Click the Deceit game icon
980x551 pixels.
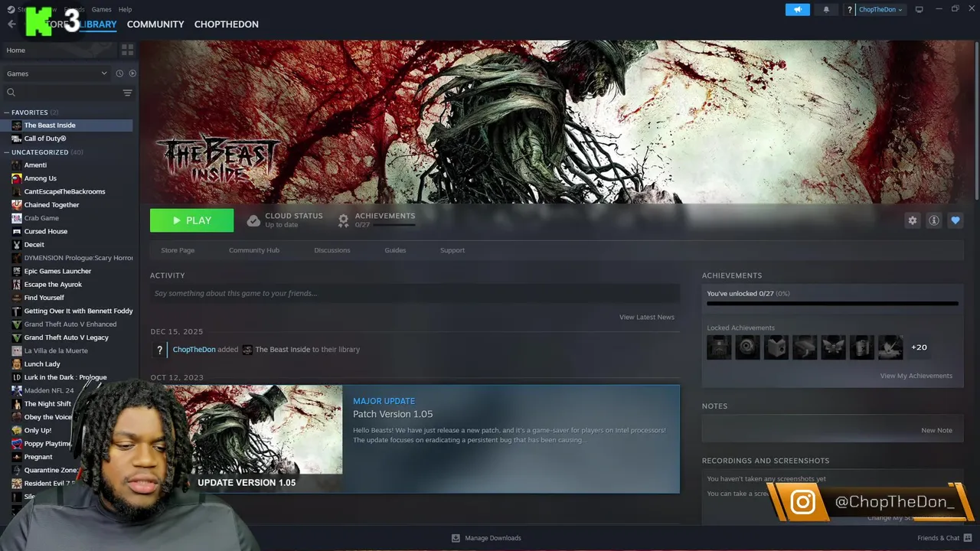click(17, 245)
